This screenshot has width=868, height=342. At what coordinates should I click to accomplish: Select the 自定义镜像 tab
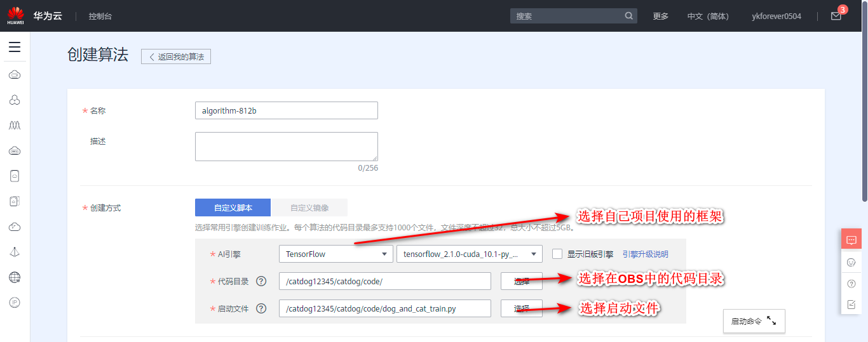pos(309,207)
